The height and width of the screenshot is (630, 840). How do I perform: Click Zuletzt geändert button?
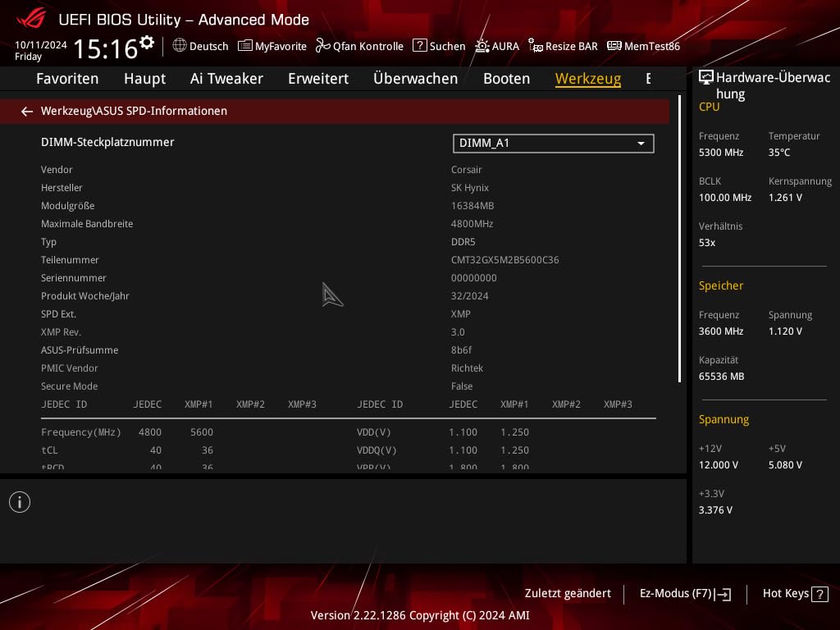[x=568, y=593]
